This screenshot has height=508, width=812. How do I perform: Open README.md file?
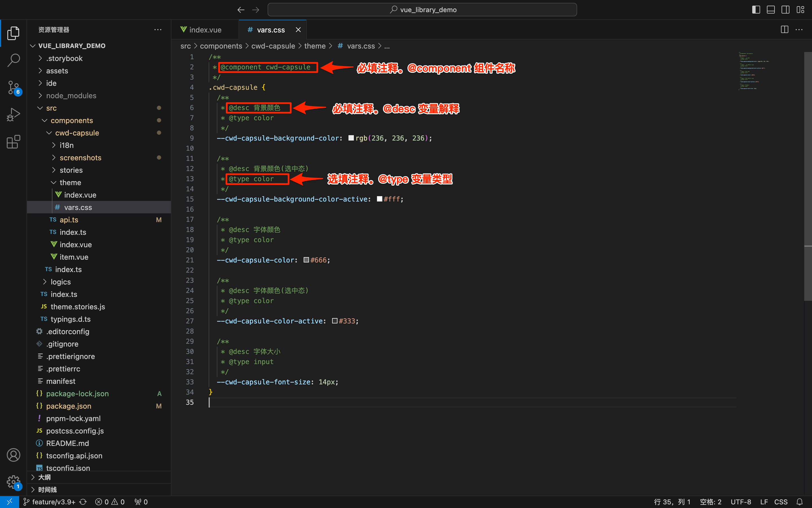(99, 443)
